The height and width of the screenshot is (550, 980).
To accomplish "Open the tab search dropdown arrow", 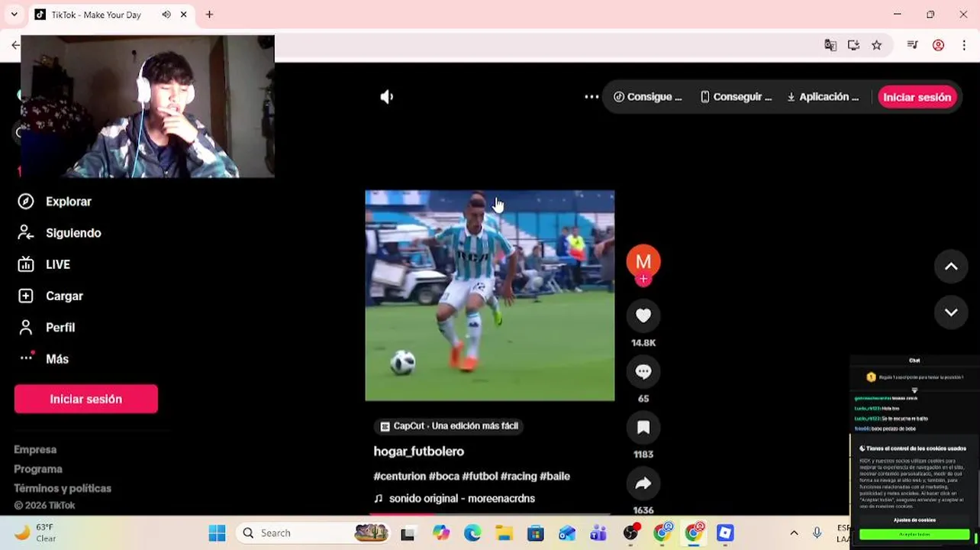I will [x=14, y=15].
